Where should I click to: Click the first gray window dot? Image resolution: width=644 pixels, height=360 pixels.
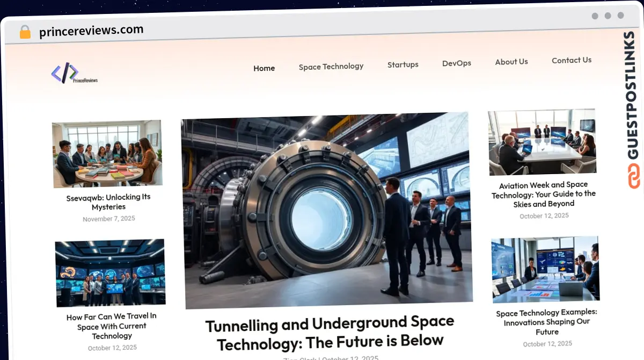(595, 16)
